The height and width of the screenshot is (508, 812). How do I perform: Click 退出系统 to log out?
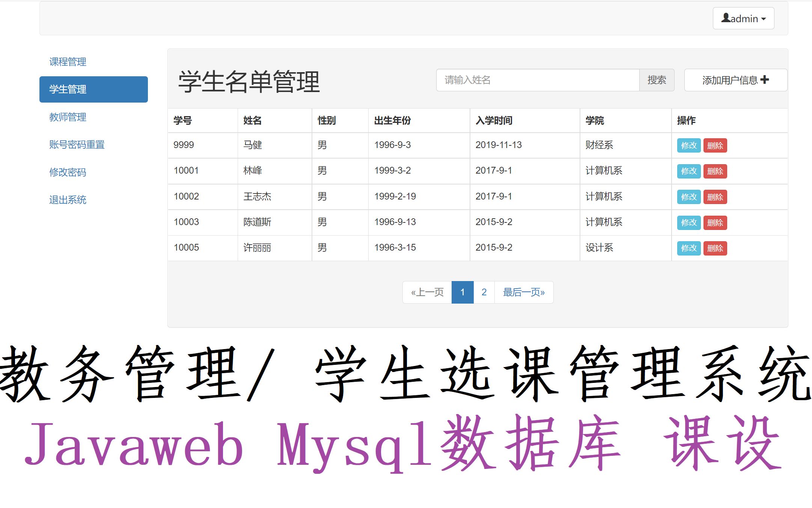68,200
